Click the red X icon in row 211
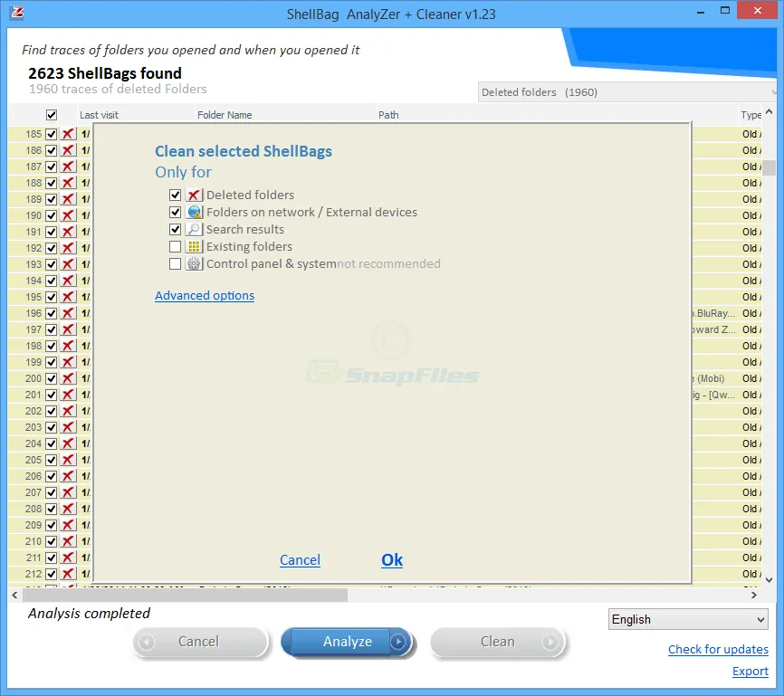This screenshot has height=696, width=784. pos(68,558)
